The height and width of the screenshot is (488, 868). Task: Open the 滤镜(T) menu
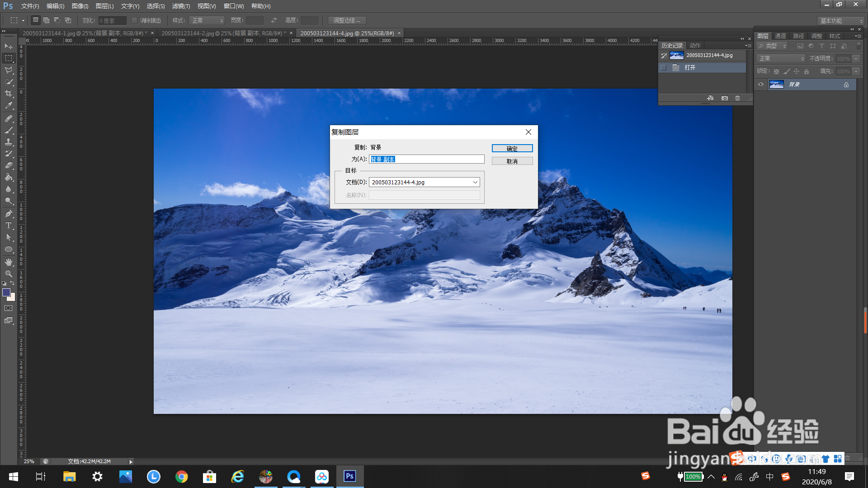click(x=181, y=6)
